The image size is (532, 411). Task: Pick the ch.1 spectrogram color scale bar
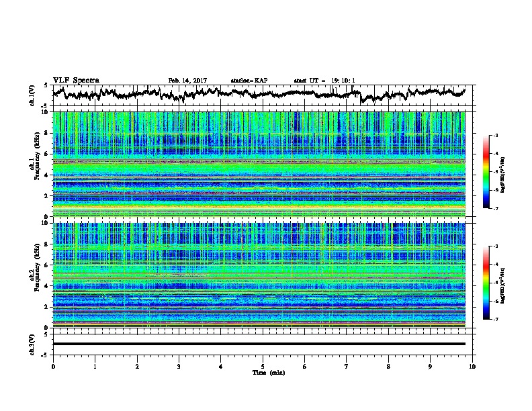click(486, 172)
